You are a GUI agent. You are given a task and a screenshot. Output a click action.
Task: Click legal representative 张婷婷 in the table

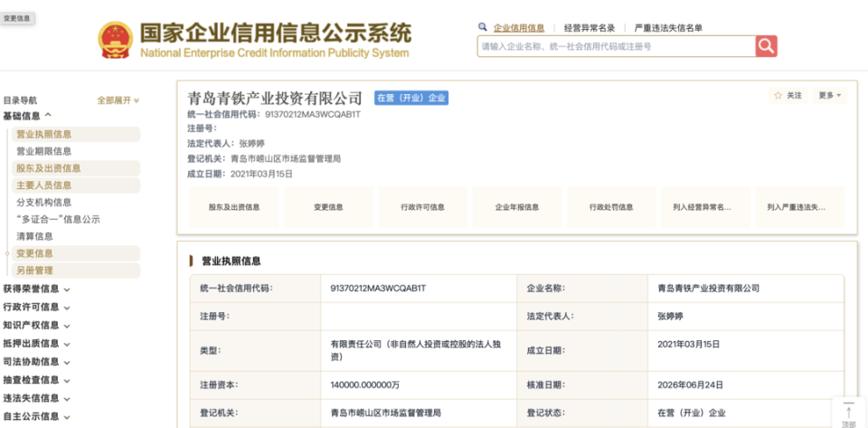(x=670, y=316)
